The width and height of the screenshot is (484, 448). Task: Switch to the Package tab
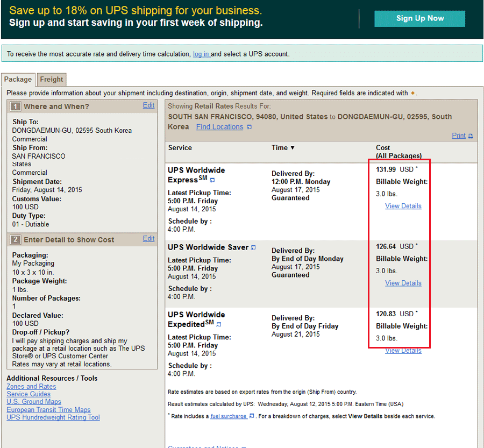coord(18,80)
